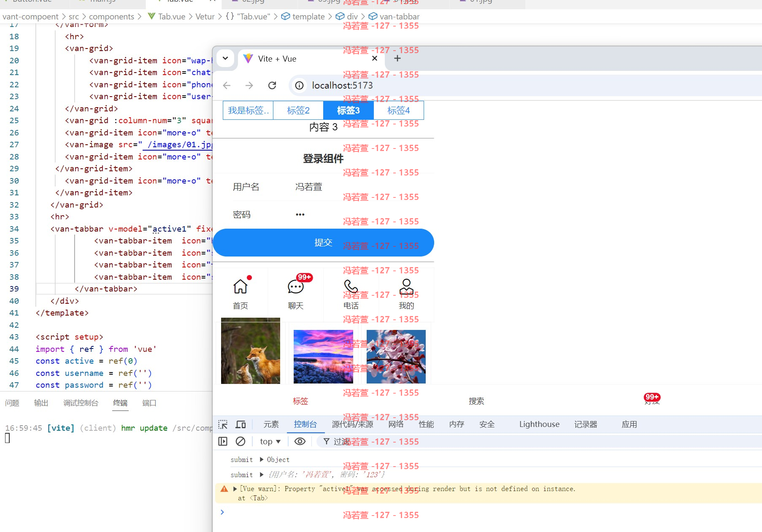Click components in the breadcrumb
762x532 pixels.
(111, 16)
